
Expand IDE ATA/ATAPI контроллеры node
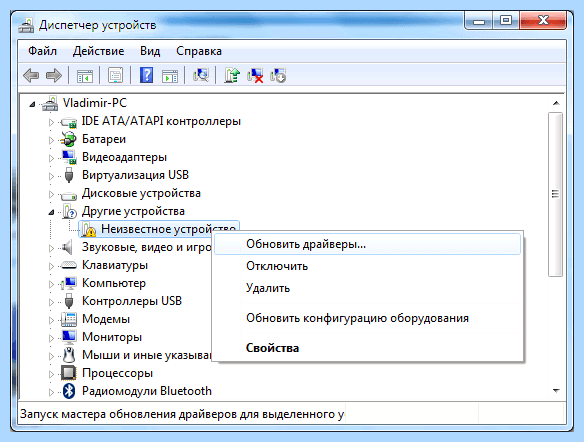point(51,122)
